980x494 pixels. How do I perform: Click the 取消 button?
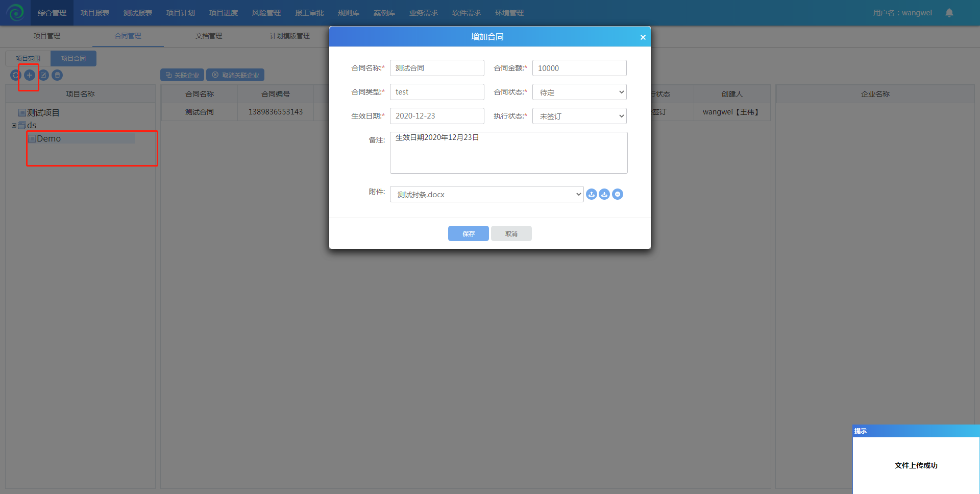pos(511,233)
